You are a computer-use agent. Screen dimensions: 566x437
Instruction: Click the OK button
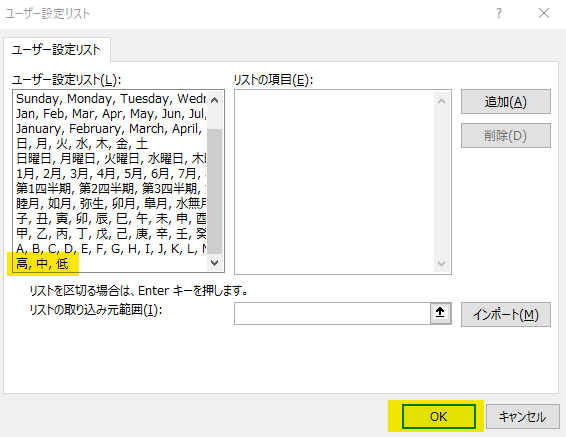pyautogui.click(x=439, y=416)
